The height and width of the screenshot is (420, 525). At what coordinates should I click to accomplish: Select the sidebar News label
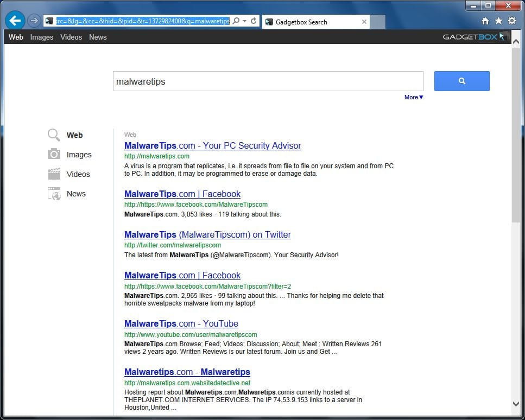76,194
